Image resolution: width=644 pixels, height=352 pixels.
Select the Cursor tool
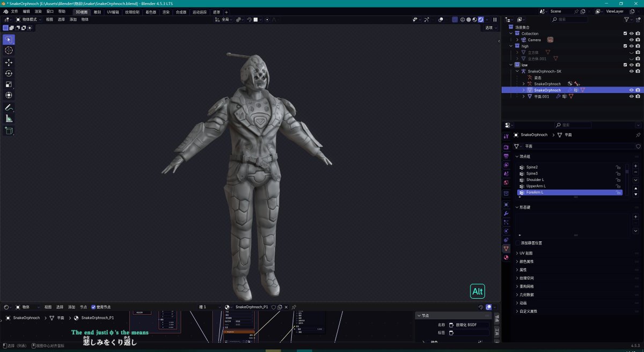[9, 50]
